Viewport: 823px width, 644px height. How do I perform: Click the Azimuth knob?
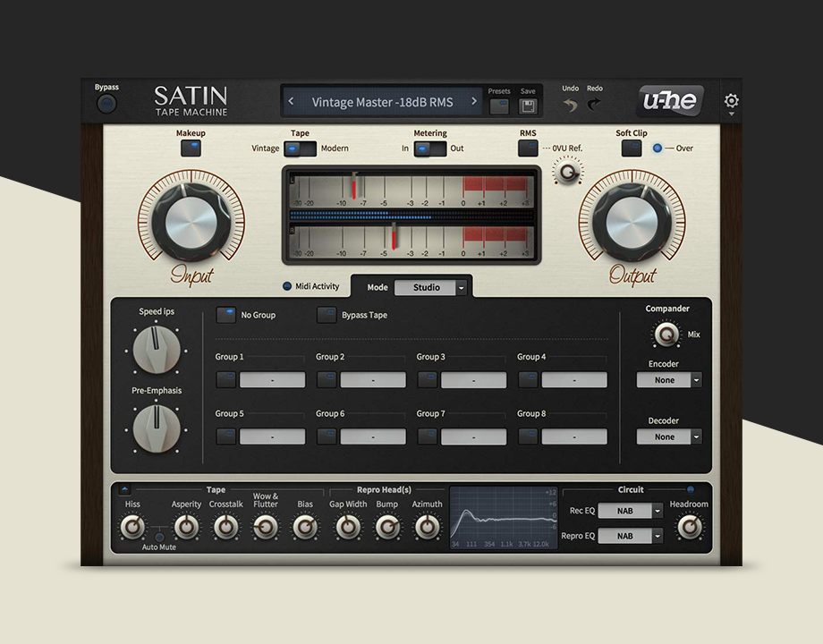pos(428,527)
